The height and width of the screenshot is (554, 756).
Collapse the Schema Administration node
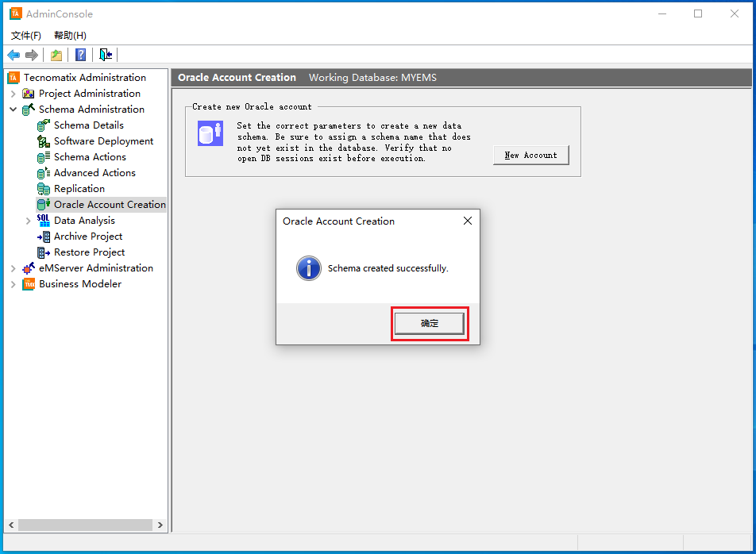click(13, 110)
